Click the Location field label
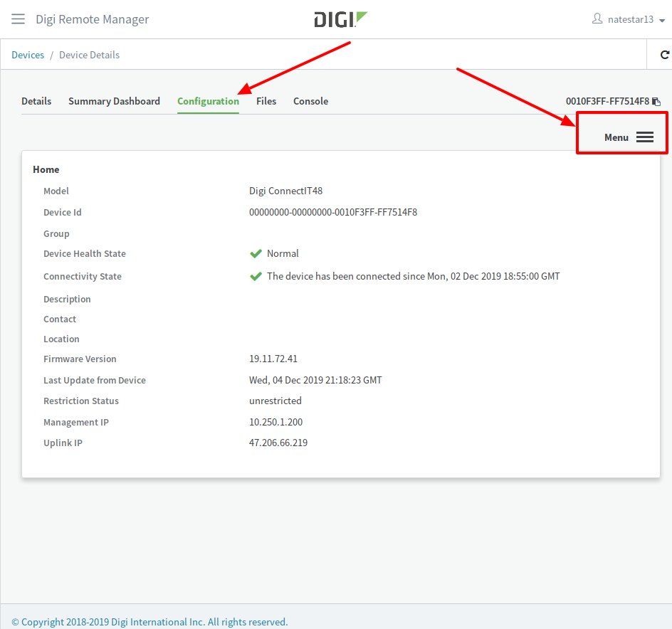672x629 pixels. 61,339
